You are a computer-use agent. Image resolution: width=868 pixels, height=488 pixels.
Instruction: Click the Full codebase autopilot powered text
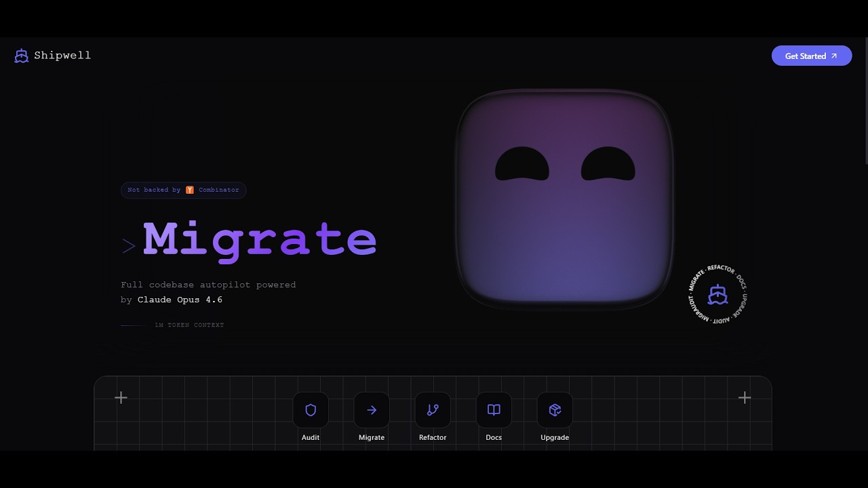(208, 285)
